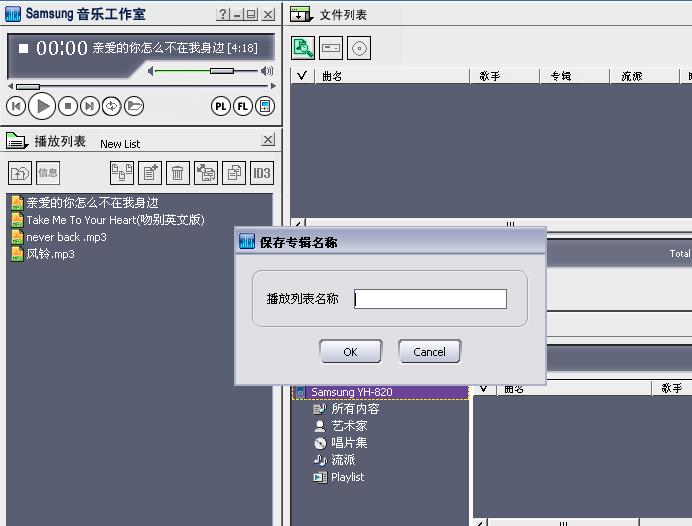692x526 pixels.
Task: Cancel the save playlist dialog
Action: 429,352
